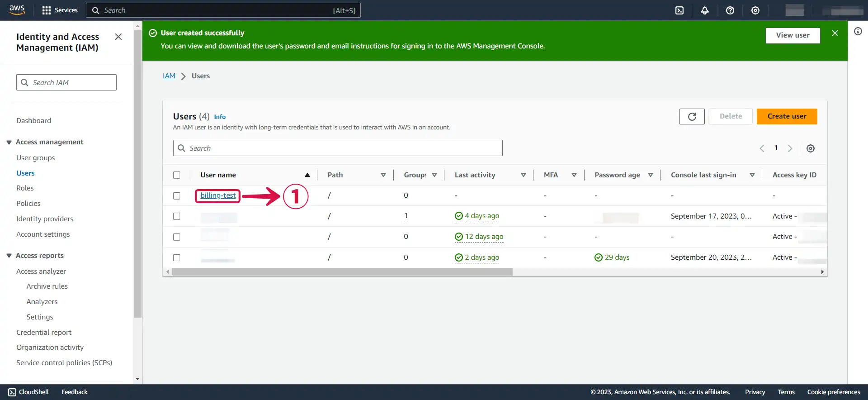This screenshot has height=400, width=868.
Task: Open the Privacy footer link
Action: 755,392
